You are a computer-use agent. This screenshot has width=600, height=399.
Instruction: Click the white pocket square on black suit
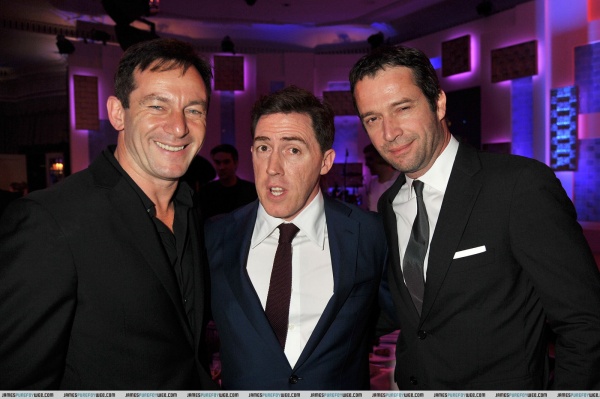(470, 252)
